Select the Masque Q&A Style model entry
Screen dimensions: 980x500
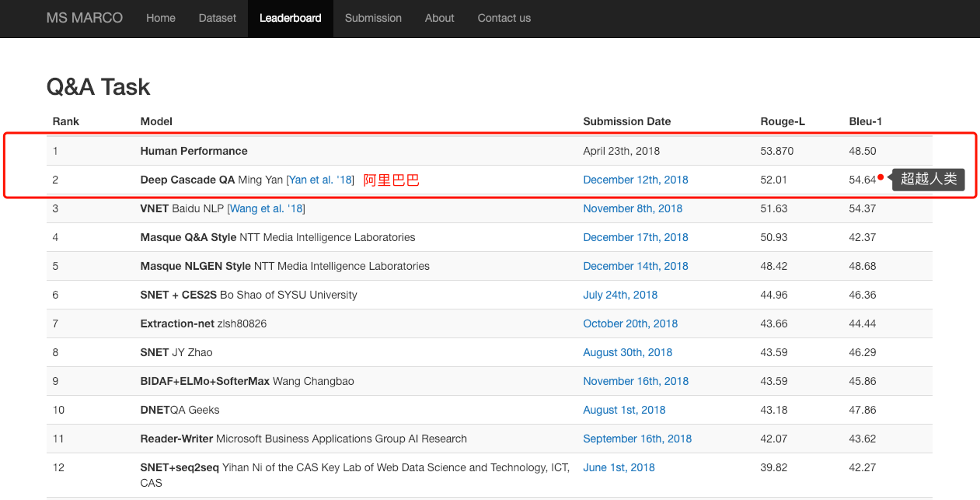tap(277, 237)
